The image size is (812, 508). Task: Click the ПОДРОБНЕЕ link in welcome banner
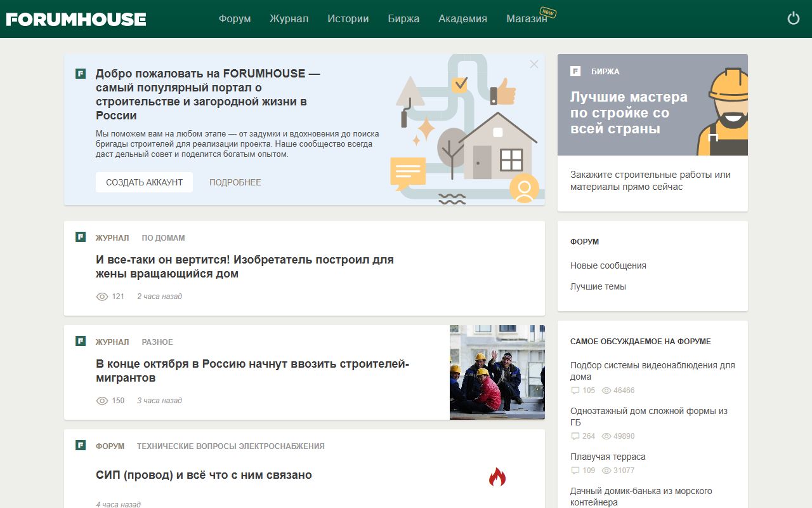(x=235, y=182)
